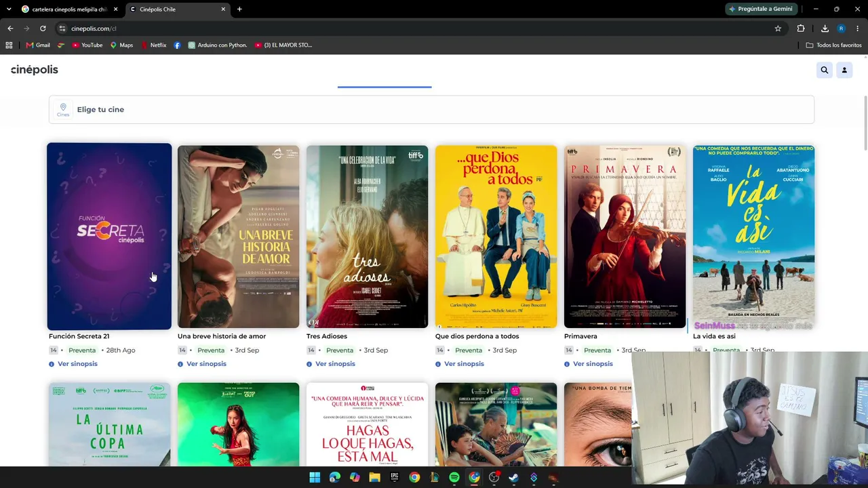Close the 'Cinépolis Chile' browser tab
This screenshot has height=488, width=868.
pos(223,9)
